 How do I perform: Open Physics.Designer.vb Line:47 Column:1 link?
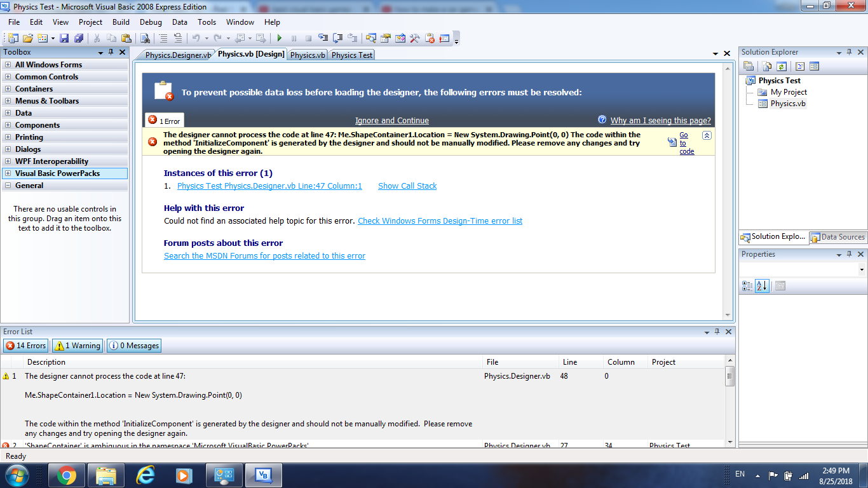click(269, 186)
